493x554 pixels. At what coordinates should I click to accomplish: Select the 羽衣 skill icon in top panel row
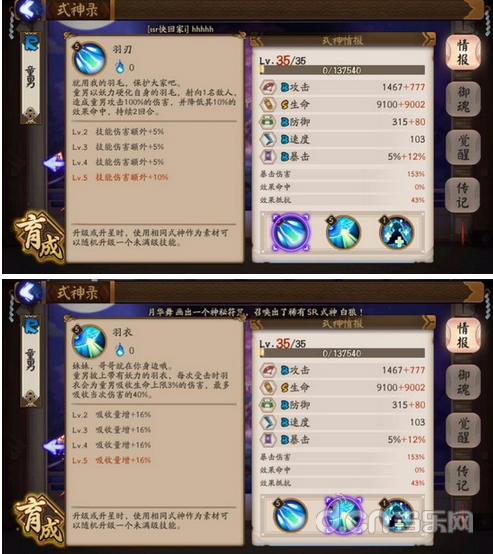tap(343, 232)
